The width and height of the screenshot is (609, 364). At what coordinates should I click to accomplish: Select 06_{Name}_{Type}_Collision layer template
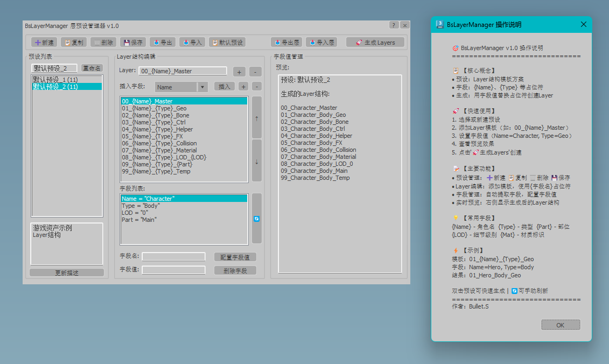coord(184,143)
